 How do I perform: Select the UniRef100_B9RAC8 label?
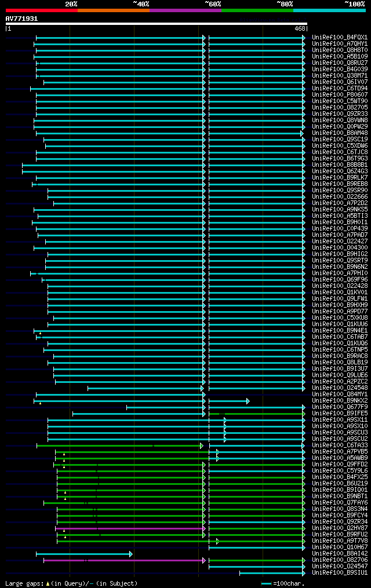pos(340,356)
